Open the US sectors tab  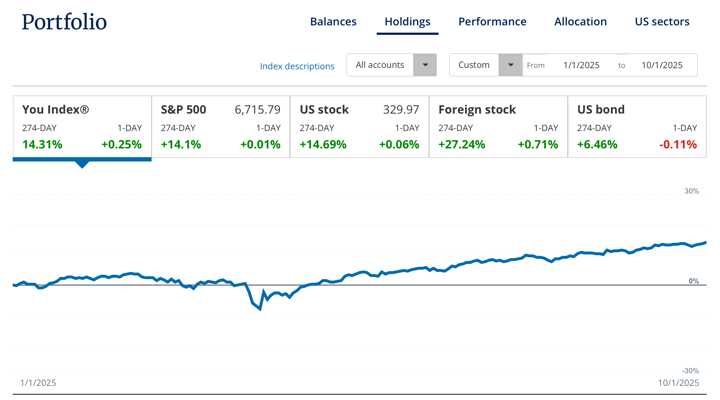[x=662, y=21]
